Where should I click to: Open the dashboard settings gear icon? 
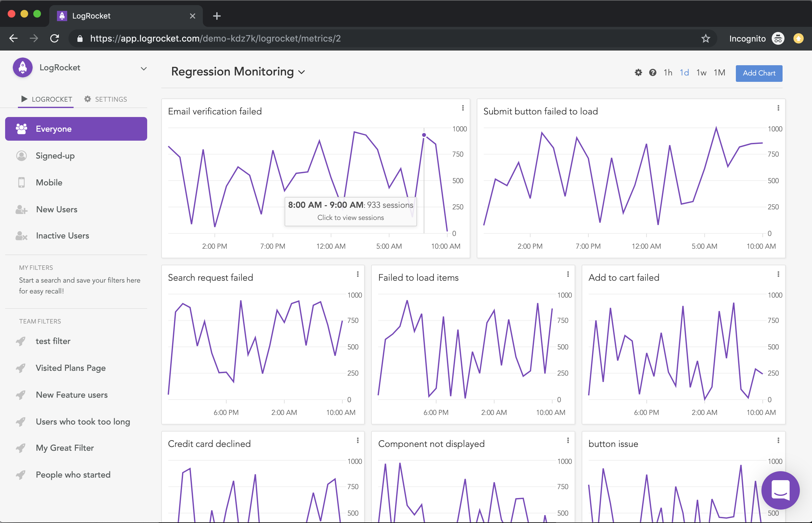click(x=638, y=72)
